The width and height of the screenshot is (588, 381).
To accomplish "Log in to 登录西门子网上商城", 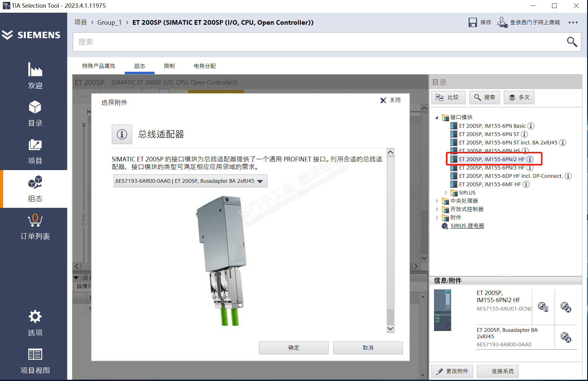I will click(x=529, y=22).
